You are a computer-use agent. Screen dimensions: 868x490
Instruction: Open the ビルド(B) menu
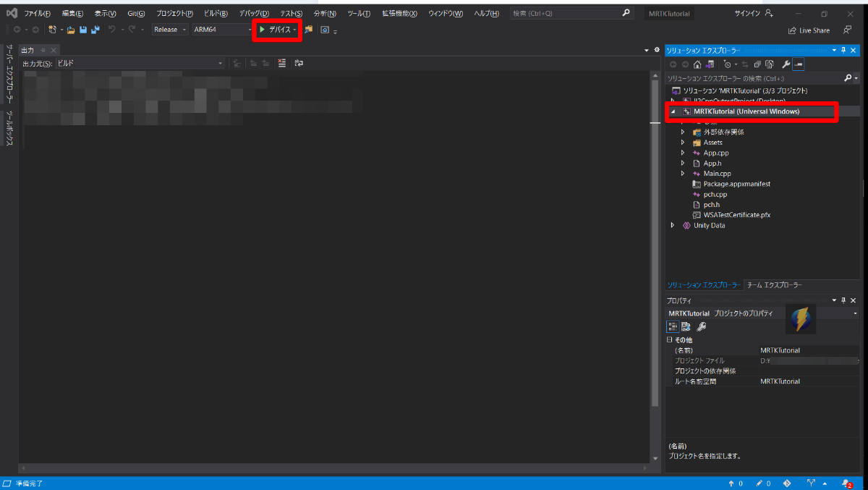pos(216,13)
